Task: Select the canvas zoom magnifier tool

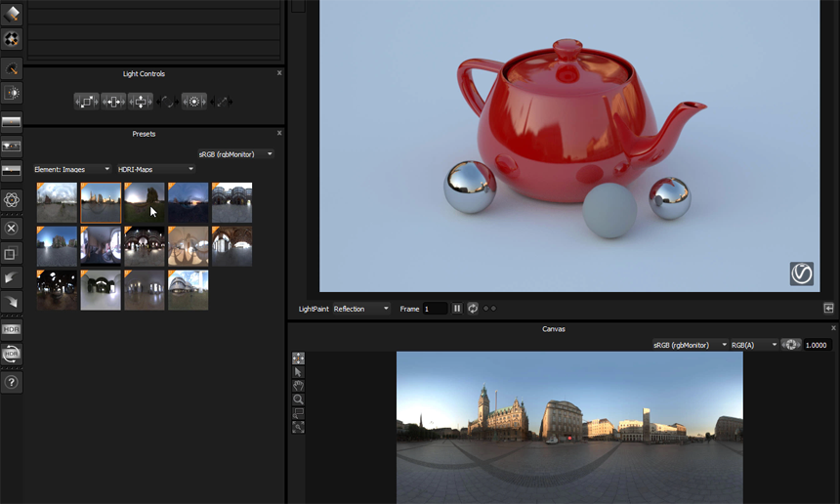Action: [298, 399]
